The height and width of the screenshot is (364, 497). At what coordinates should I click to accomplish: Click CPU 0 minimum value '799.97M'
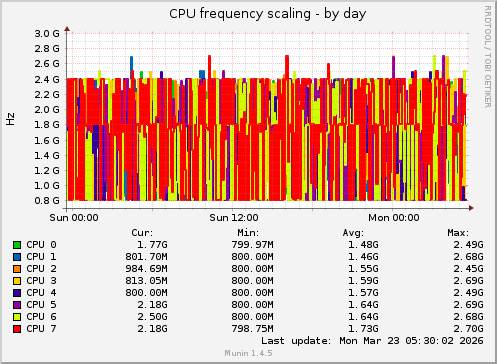252,245
